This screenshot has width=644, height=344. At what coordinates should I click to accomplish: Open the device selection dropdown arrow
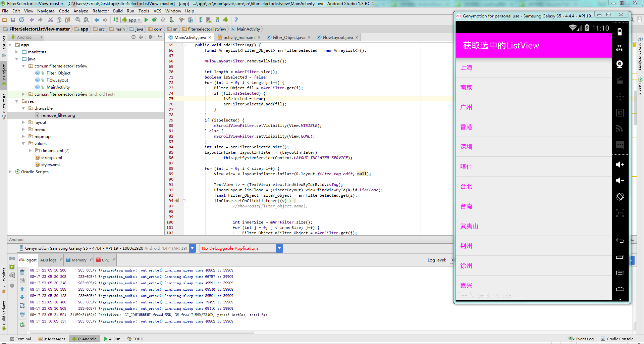coord(192,248)
